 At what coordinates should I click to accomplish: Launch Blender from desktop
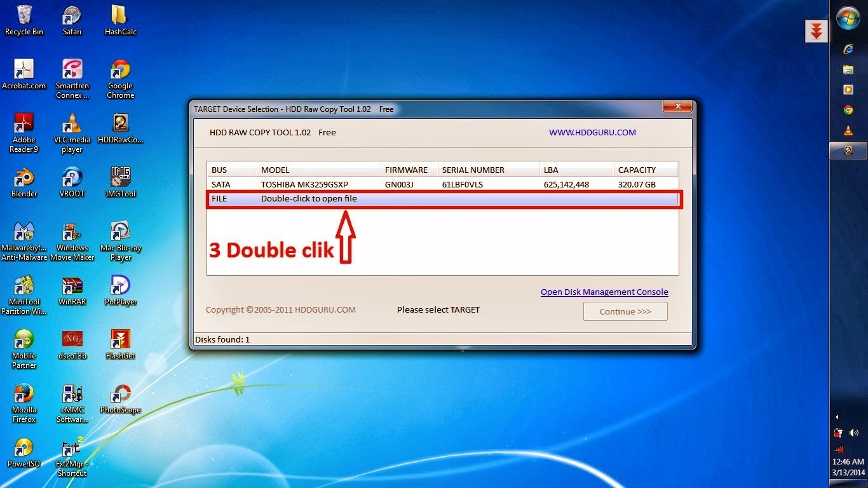tap(24, 182)
